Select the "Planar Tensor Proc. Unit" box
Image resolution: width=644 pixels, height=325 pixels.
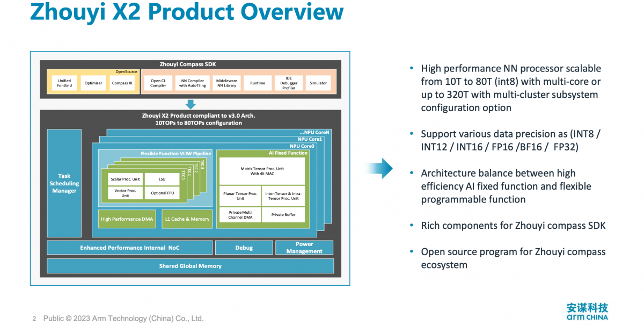pyautogui.click(x=240, y=196)
